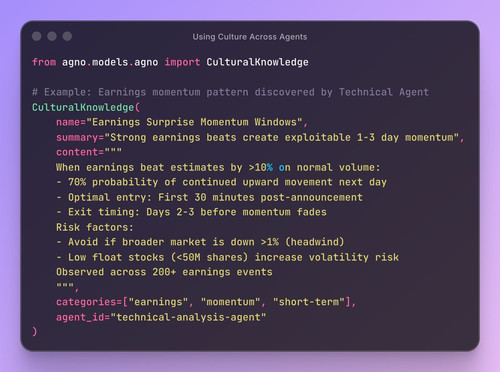Click the final closing parenthesis
This screenshot has width=500, height=372.
(35, 332)
